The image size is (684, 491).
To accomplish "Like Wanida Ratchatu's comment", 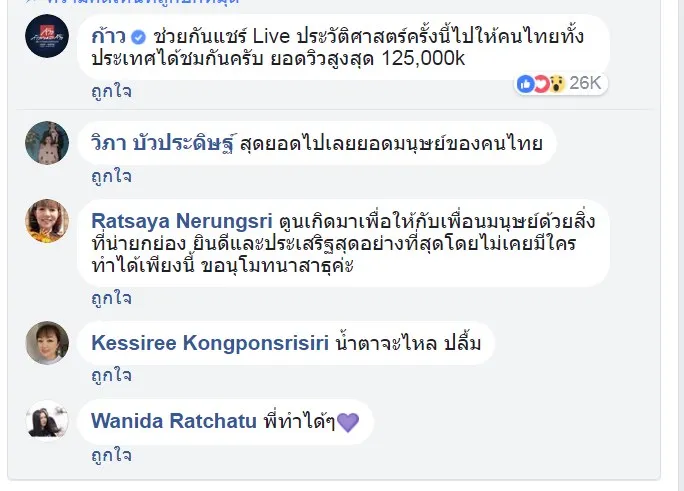I will 111,456.
